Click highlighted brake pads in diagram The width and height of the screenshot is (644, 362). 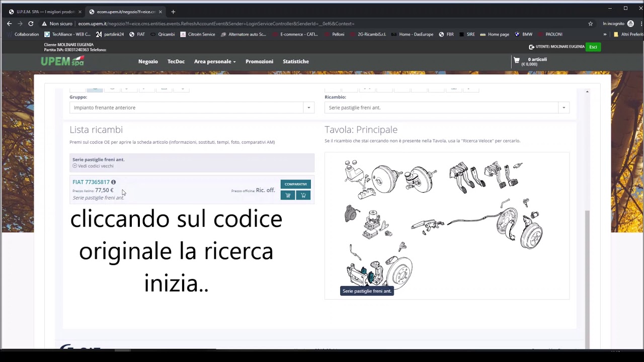coord(371,276)
